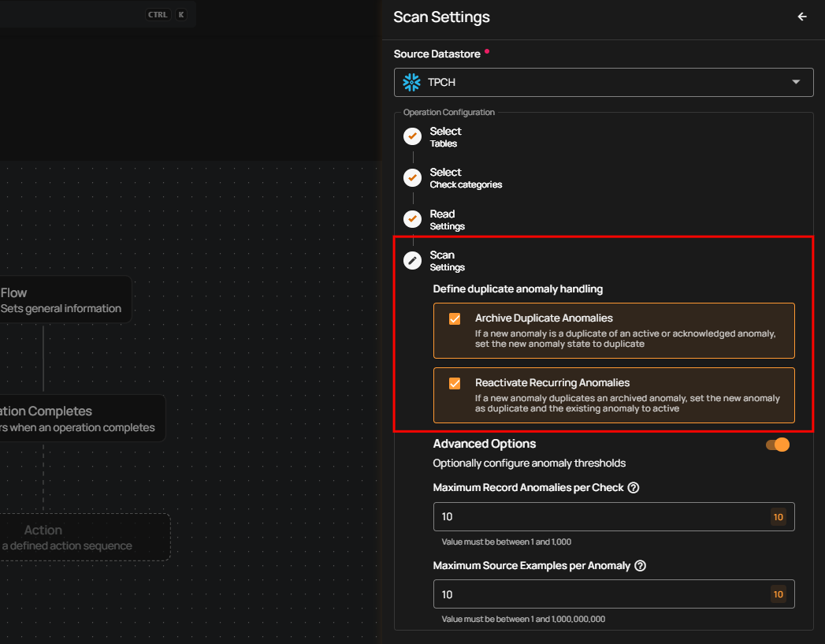Uncheck Reactivate Recurring Anomalies checkbox

pos(455,383)
